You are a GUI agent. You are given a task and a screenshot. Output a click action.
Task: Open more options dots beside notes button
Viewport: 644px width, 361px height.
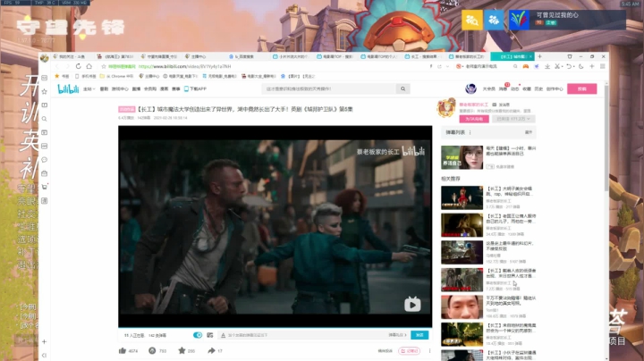point(429,351)
